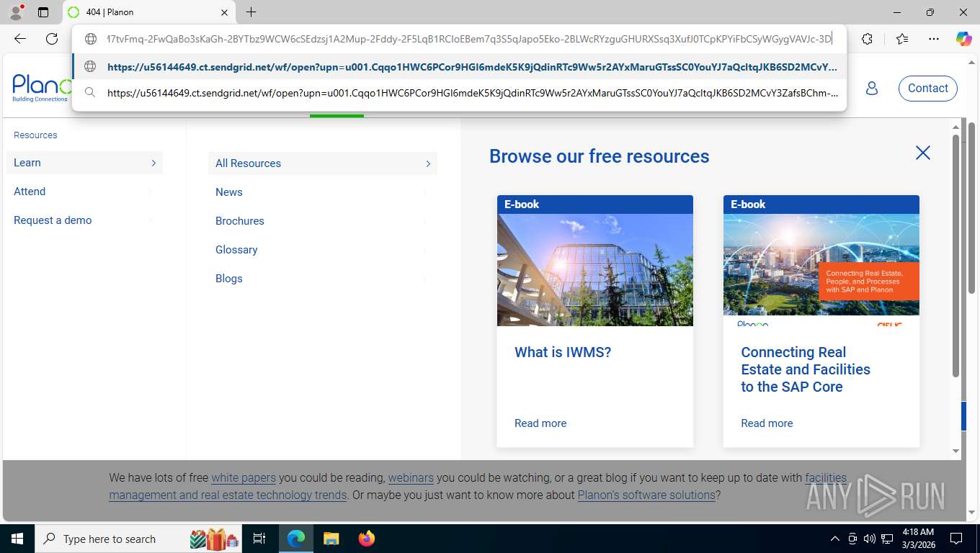Click the taskbar clock showing 4:18 AM
This screenshot has width=980, height=553.
tap(917, 539)
